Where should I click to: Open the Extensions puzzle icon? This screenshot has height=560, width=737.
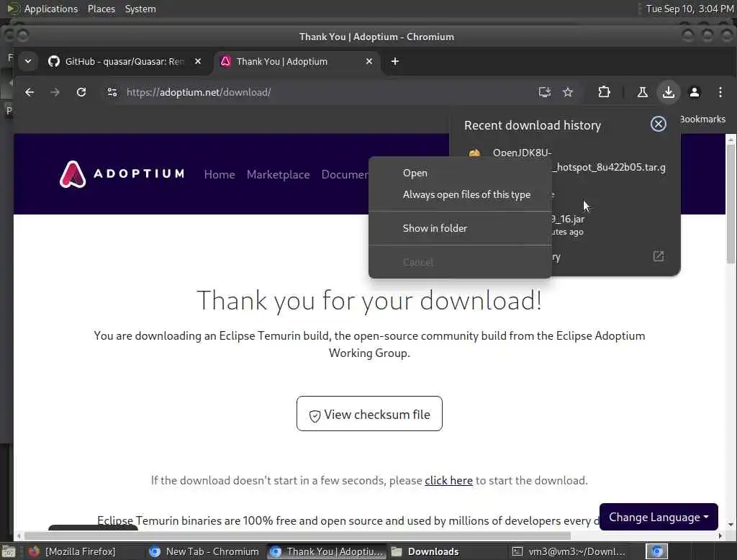coord(604,92)
